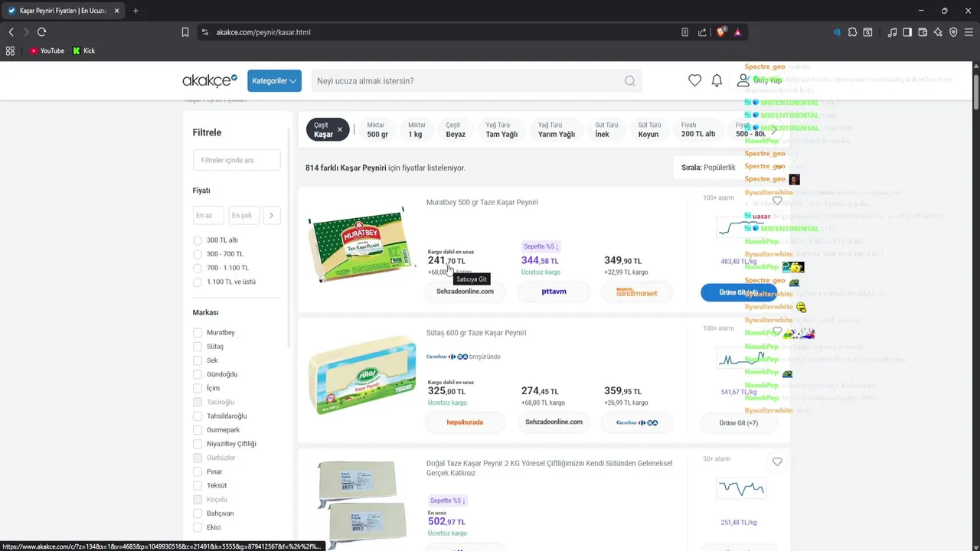Image resolution: width=980 pixels, height=551 pixels.
Task: Check the Muratbey brand checkbox
Action: pyautogui.click(x=198, y=333)
